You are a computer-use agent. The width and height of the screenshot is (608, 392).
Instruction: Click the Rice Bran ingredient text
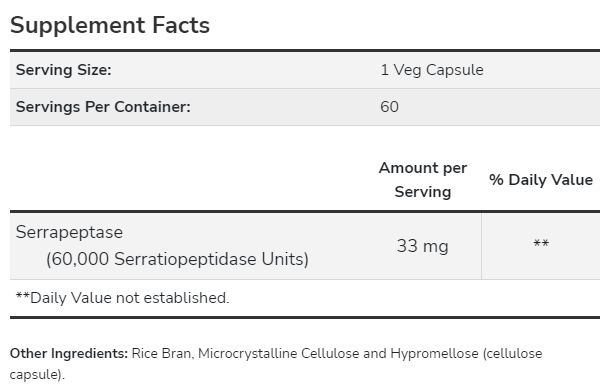[x=161, y=354]
